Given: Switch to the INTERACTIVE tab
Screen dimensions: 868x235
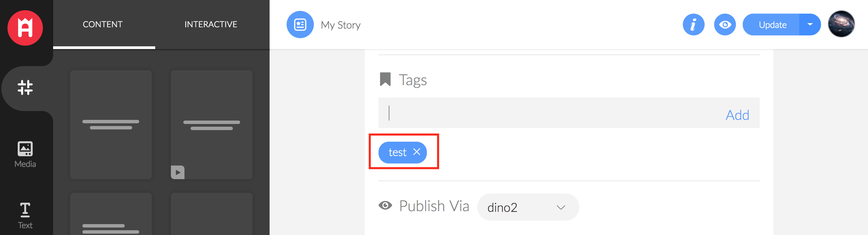Looking at the screenshot, I should 211,25.
